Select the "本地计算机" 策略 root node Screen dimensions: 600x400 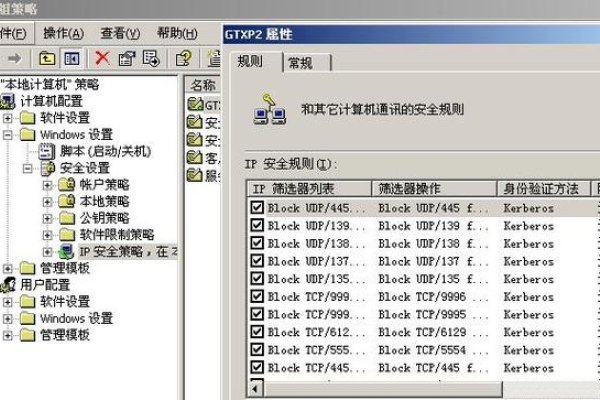[50, 84]
